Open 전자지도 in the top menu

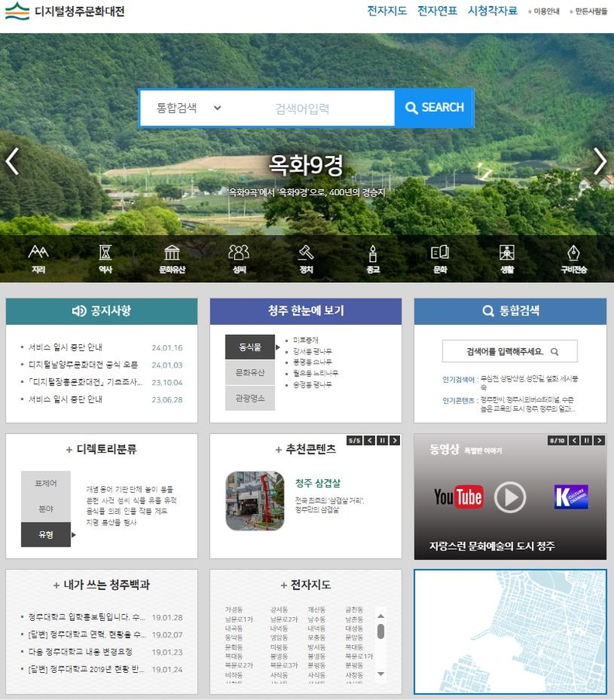point(387,11)
